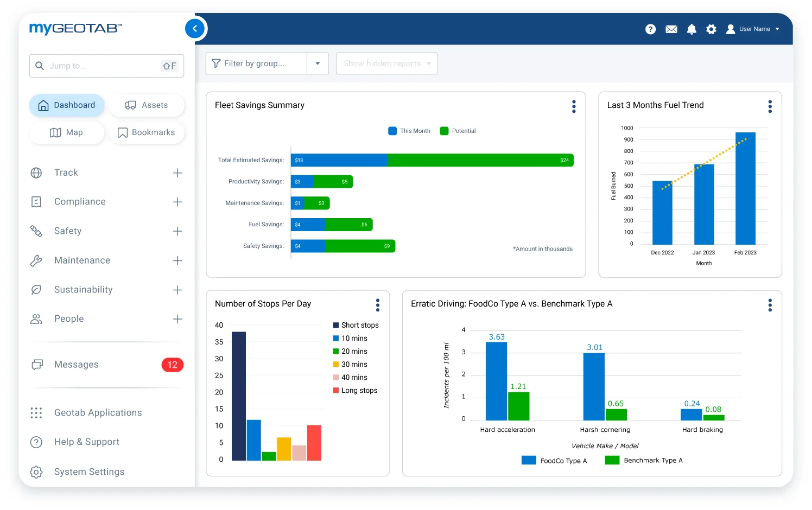The image size is (812, 510).
Task: Click the Benchmark Type A green color swatch
Action: point(612,460)
